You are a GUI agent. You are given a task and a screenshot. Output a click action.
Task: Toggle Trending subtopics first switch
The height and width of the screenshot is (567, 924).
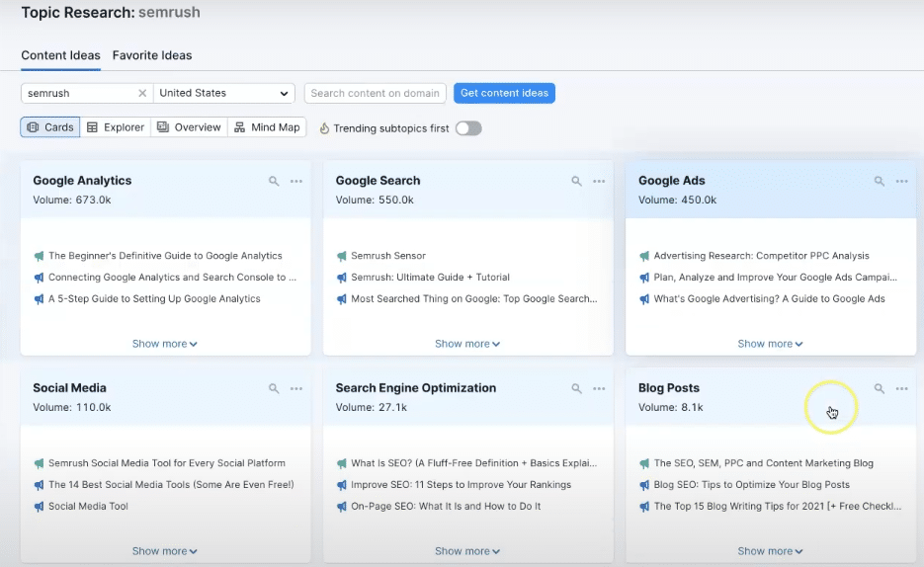tap(468, 128)
